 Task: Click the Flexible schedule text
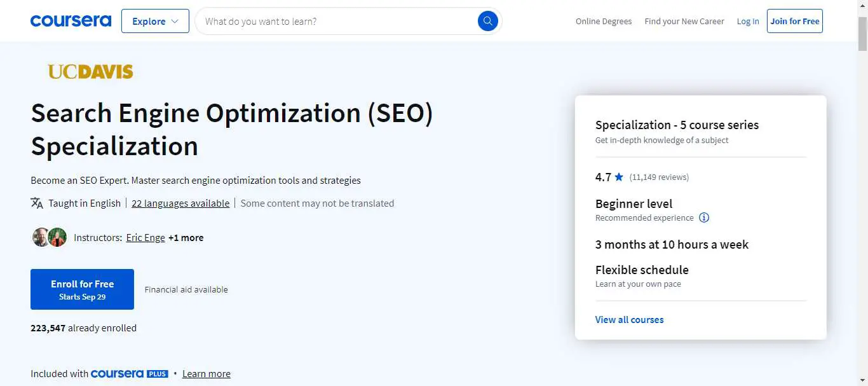pos(642,270)
